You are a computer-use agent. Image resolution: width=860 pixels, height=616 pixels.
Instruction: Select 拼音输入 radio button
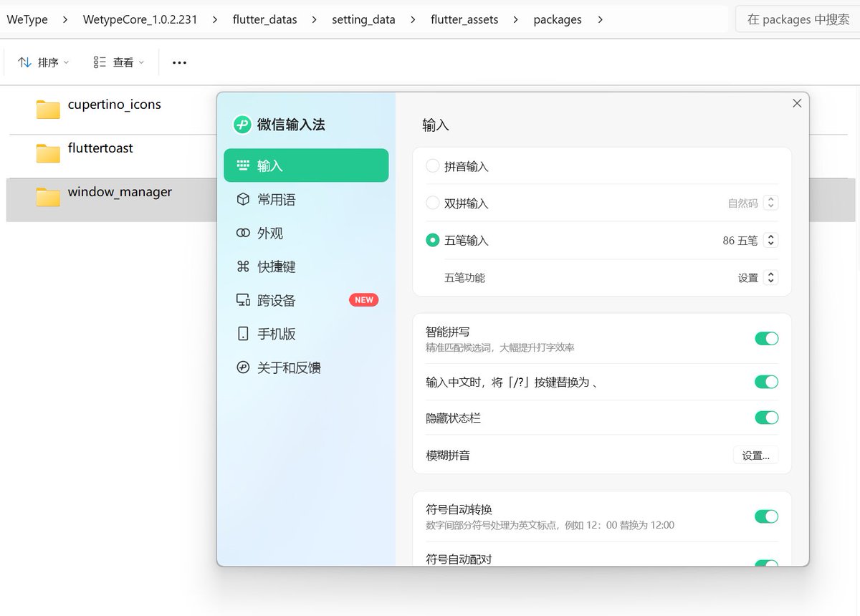(x=432, y=166)
